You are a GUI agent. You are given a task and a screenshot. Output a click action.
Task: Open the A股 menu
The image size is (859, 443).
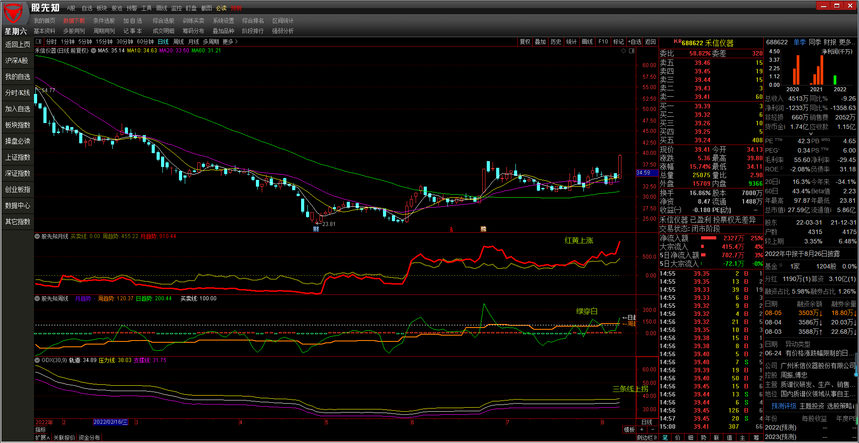tap(71, 9)
